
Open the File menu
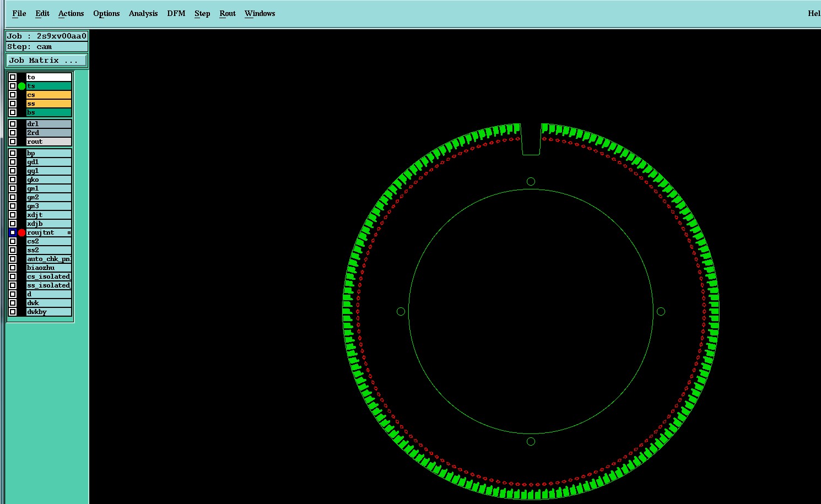click(x=19, y=13)
